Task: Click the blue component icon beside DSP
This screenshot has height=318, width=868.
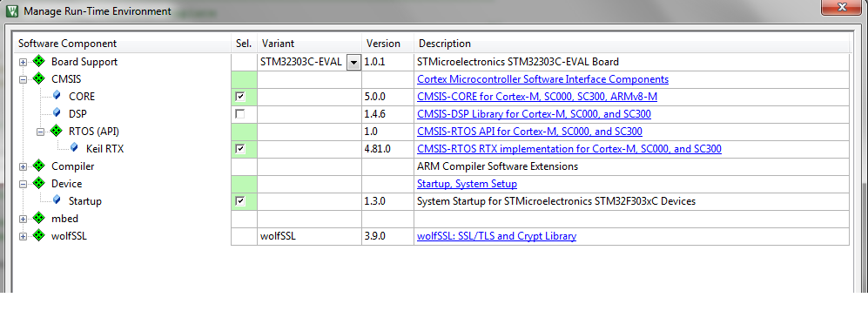Action: pyautogui.click(x=57, y=113)
